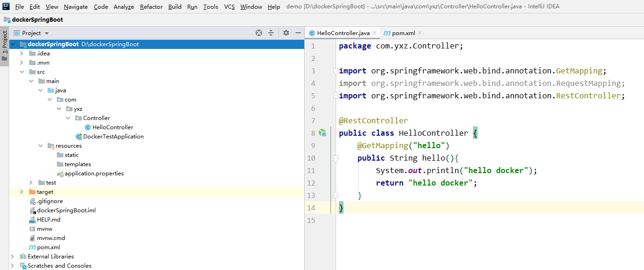
Task: Click the Maven icon next to pom.xml file
Action: [x=32, y=247]
